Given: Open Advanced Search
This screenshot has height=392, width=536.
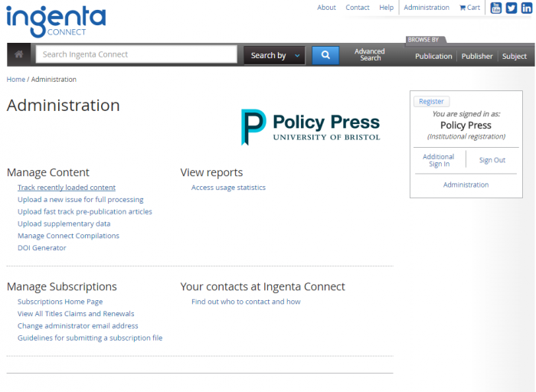Looking at the screenshot, I should coord(370,54).
